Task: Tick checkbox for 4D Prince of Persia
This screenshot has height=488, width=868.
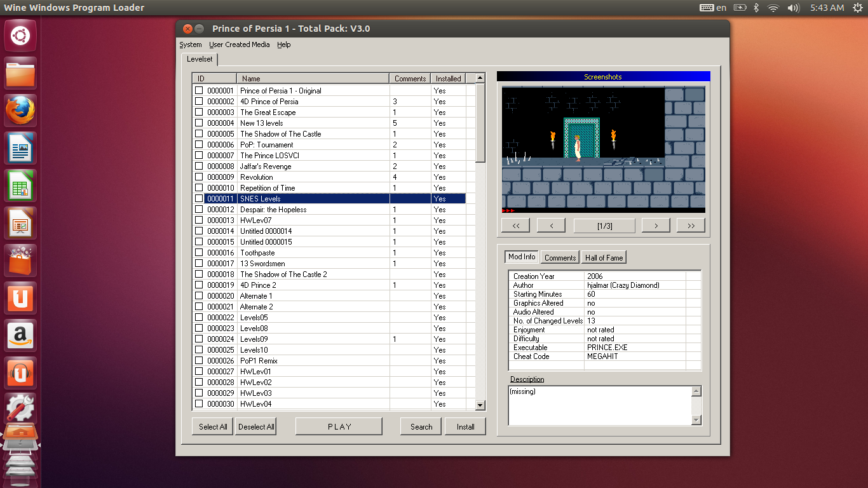Action: tap(199, 101)
